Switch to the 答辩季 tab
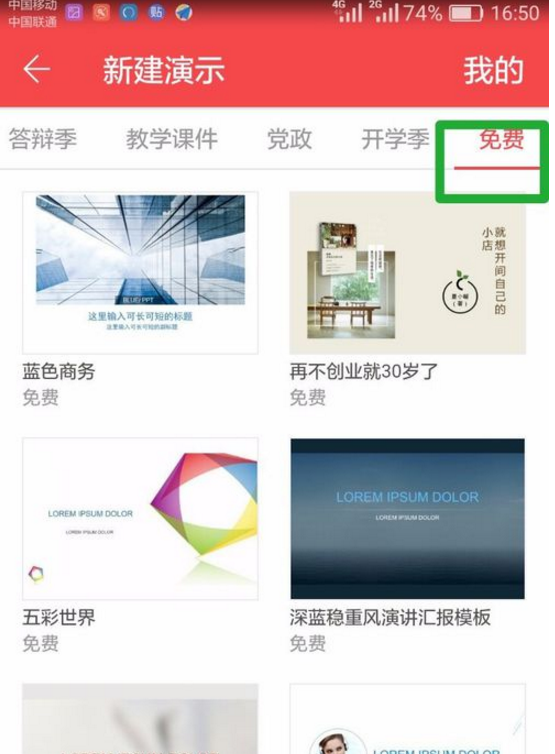 [43, 139]
